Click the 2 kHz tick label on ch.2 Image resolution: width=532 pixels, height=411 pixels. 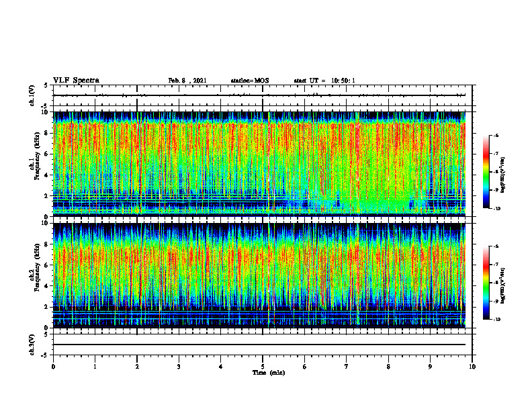(x=47, y=307)
